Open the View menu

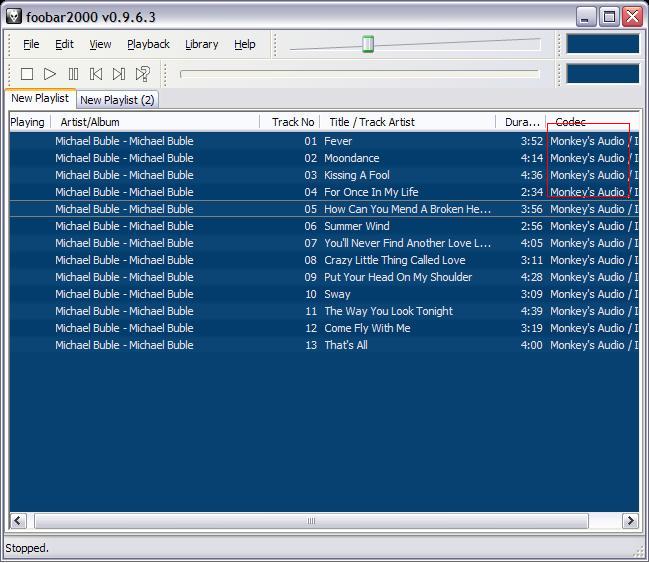[x=100, y=44]
